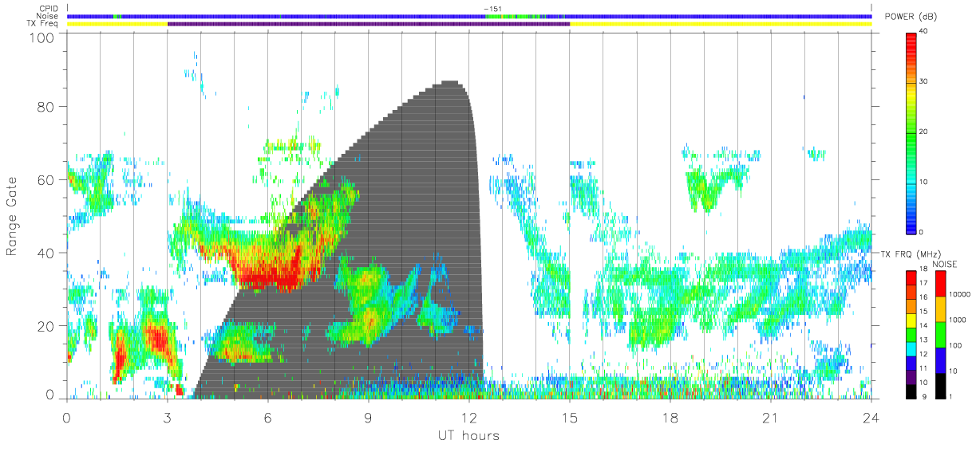The image size is (980, 452).
Task: Click the '-151' CPID value
Action: coord(493,8)
